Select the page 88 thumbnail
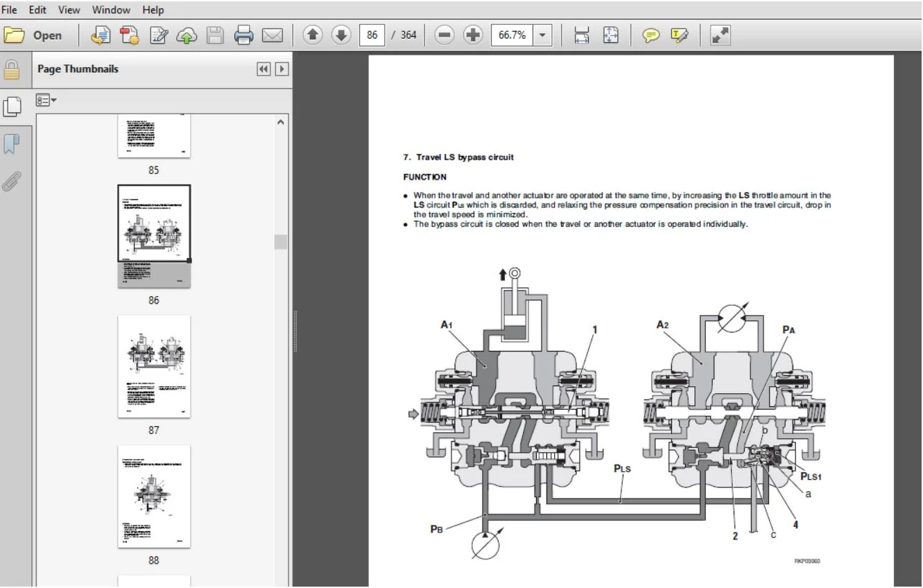This screenshot has width=923, height=588. (154, 496)
